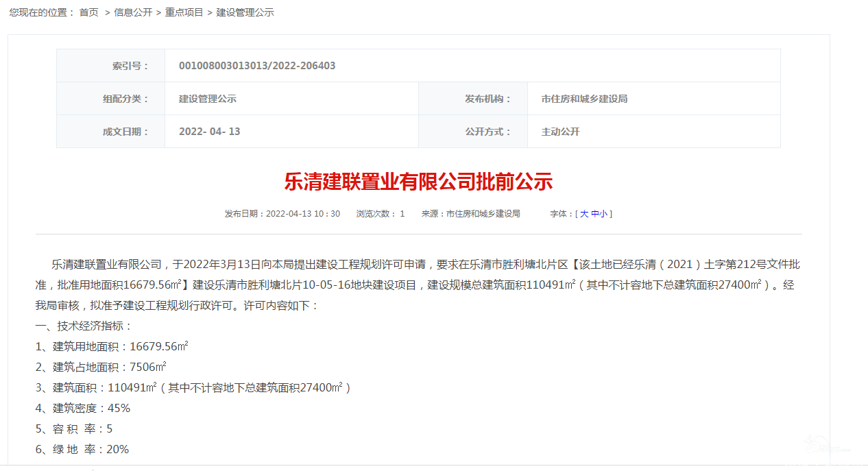Click the 来源 text under the title
This screenshot has height=471, width=868.
pos(470,214)
